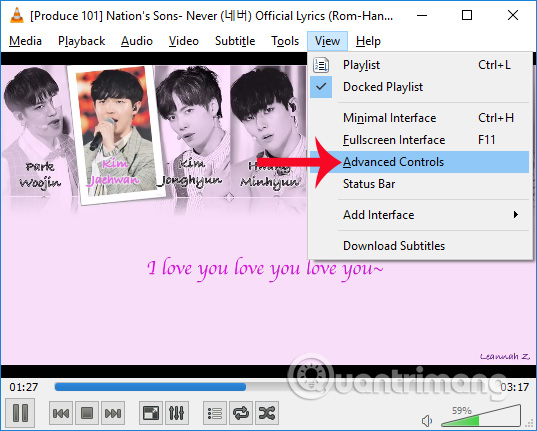Screen dimensions: 537x431
Task: Skip to previous media track
Action: [61, 413]
